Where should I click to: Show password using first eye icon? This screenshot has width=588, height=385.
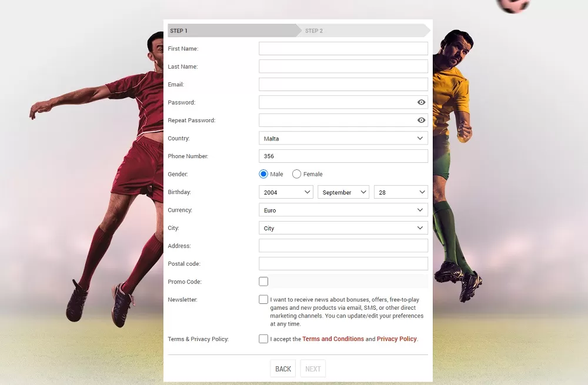421,102
